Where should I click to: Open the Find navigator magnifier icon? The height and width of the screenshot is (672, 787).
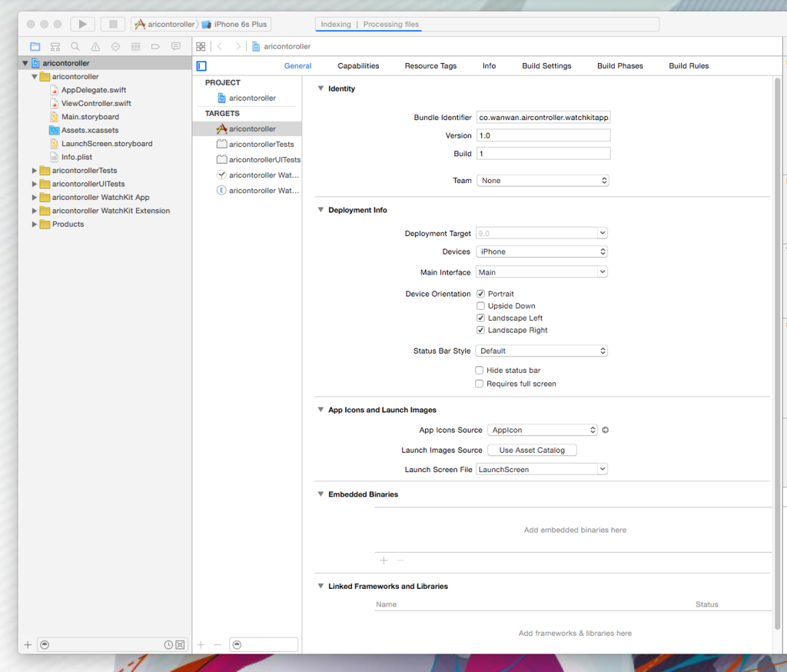point(75,47)
